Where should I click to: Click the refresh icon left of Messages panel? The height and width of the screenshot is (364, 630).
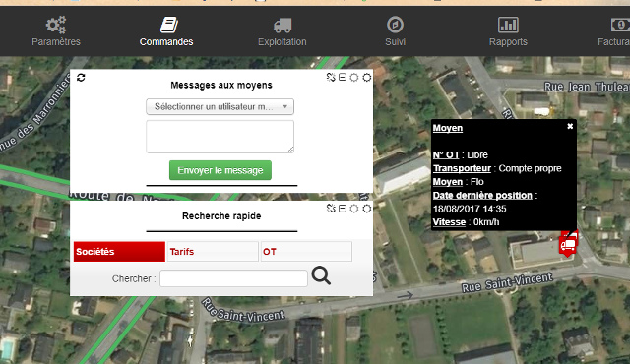tap(81, 78)
